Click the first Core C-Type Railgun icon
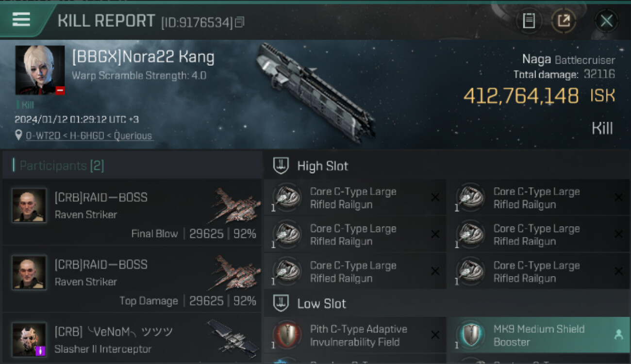This screenshot has width=631, height=364. tap(287, 198)
